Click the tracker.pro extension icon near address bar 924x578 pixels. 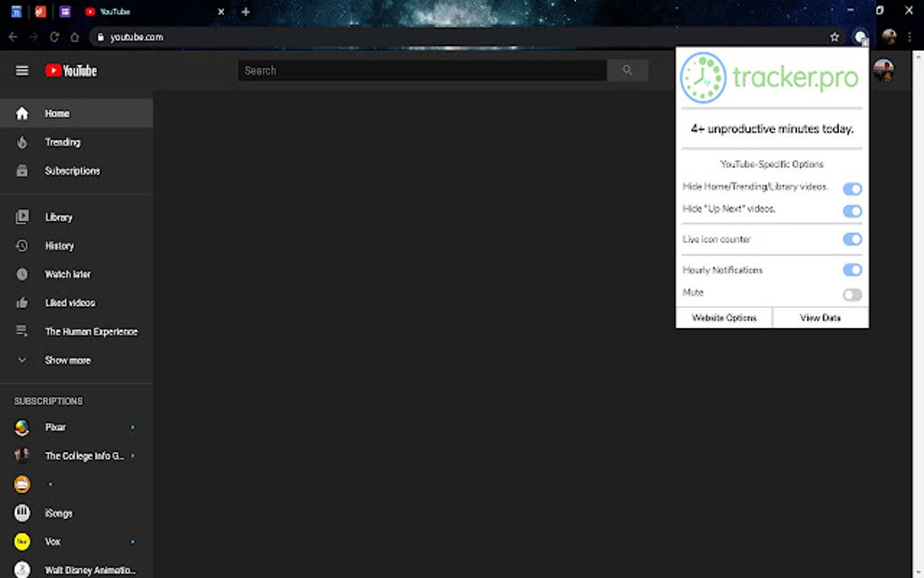861,37
